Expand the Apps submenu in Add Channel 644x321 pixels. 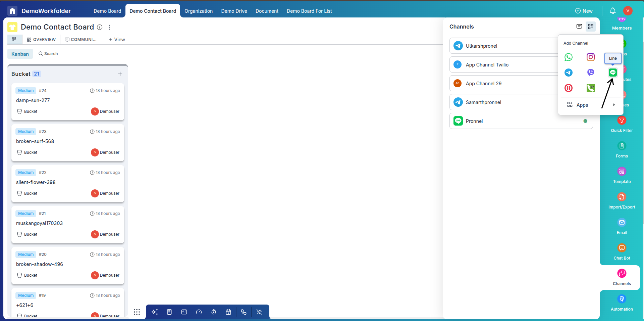pyautogui.click(x=591, y=105)
